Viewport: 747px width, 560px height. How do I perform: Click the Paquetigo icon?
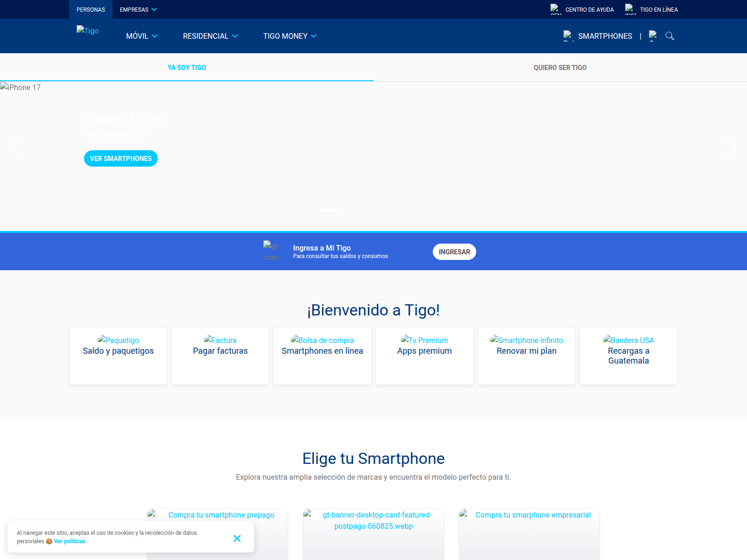[x=118, y=340]
